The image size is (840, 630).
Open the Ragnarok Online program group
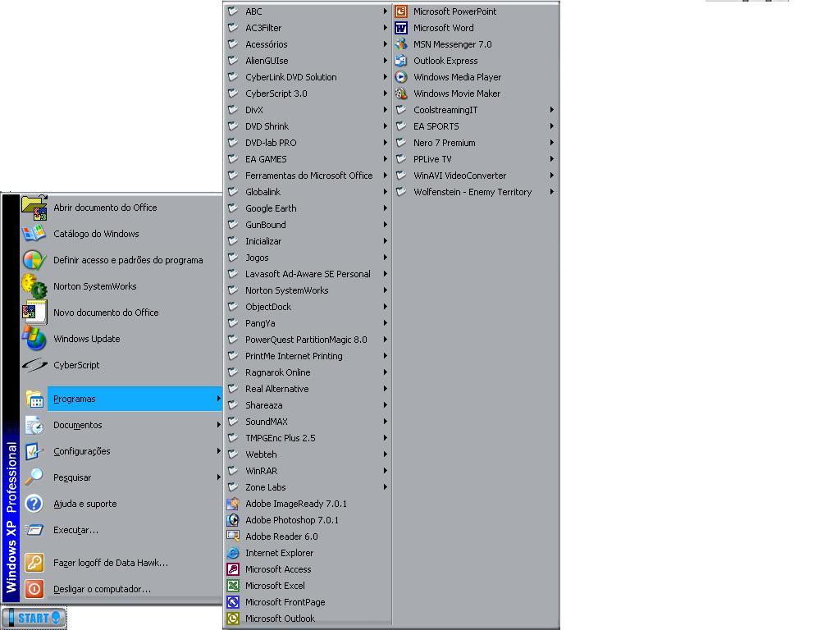308,372
